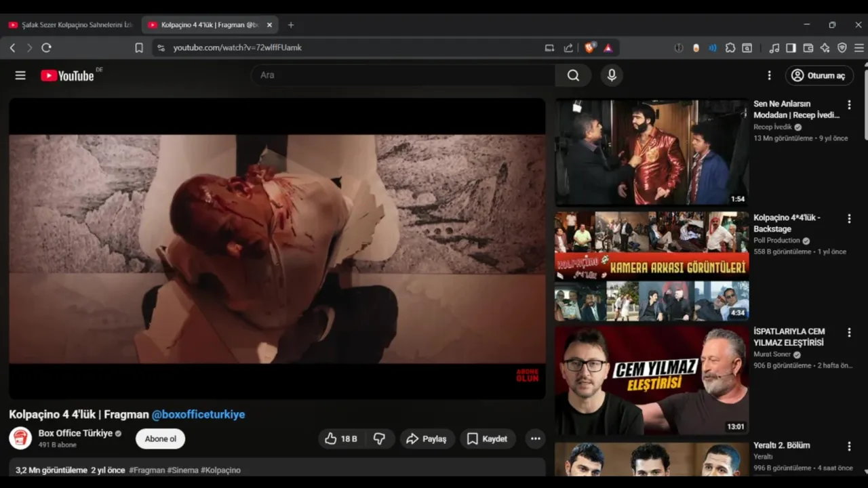Bookmark this page icon
Image resolution: width=868 pixels, height=488 pixels.
point(139,47)
